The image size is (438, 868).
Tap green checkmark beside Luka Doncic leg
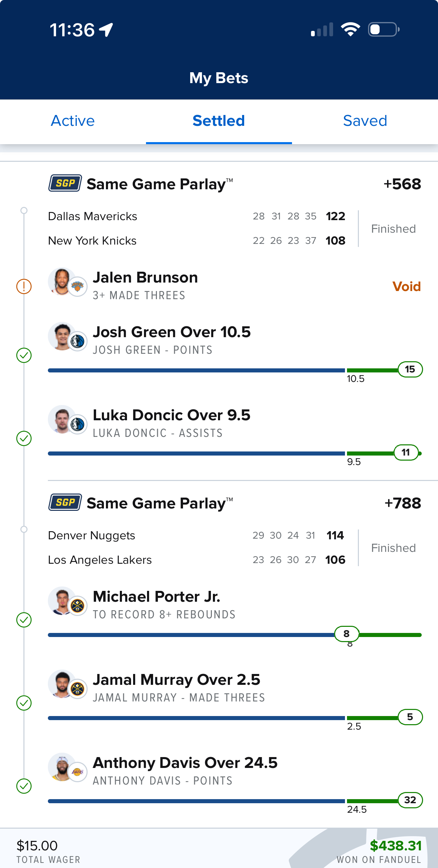click(24, 439)
